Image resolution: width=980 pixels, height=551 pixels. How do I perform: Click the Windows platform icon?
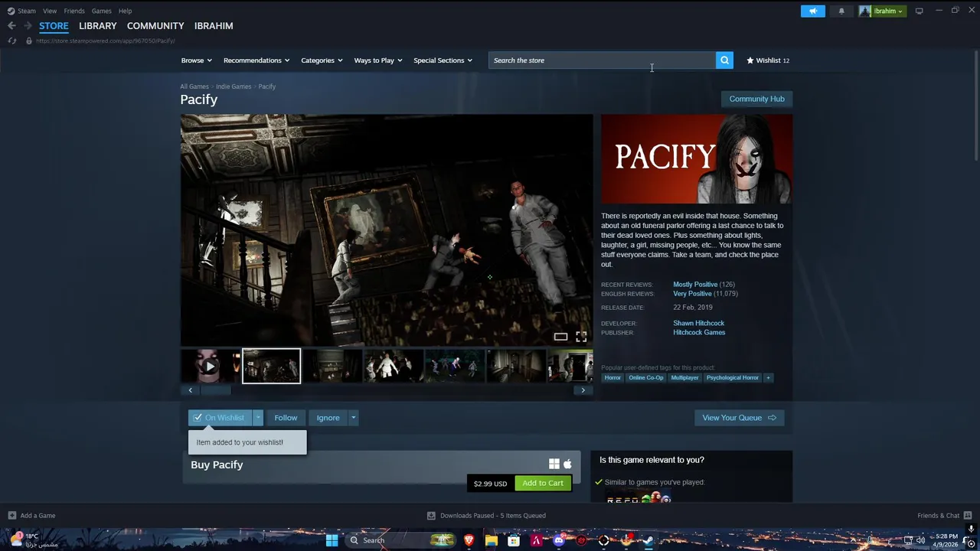click(554, 464)
